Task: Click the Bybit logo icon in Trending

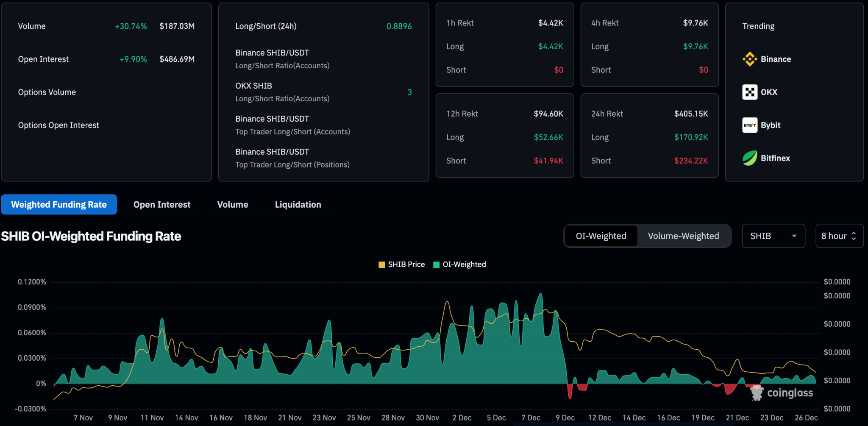Action: click(x=750, y=125)
